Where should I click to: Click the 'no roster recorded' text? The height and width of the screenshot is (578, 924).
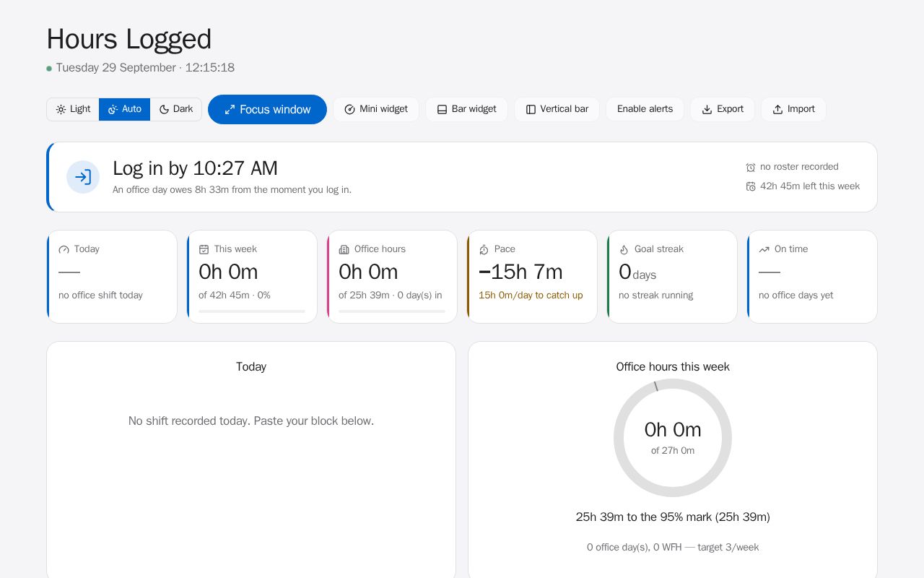799,167
